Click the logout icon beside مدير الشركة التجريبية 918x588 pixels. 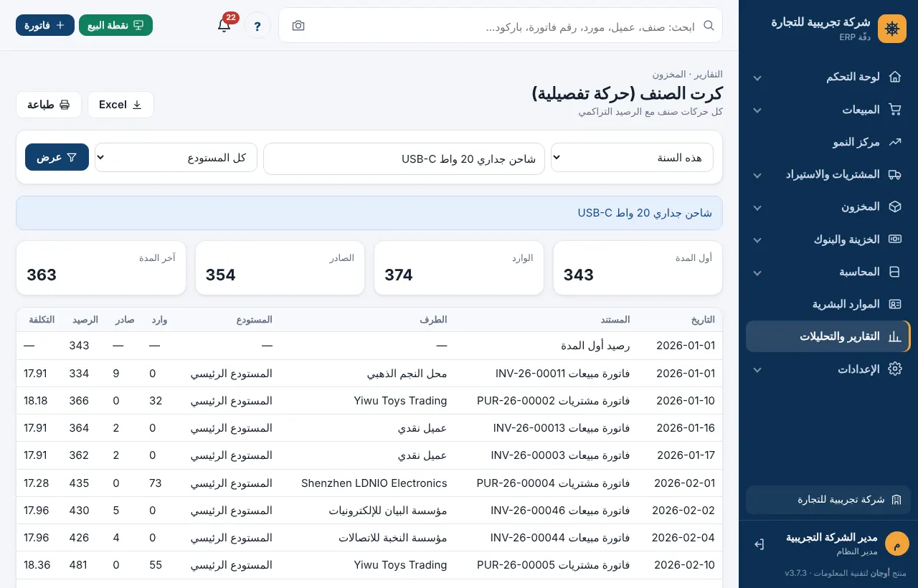(760, 544)
